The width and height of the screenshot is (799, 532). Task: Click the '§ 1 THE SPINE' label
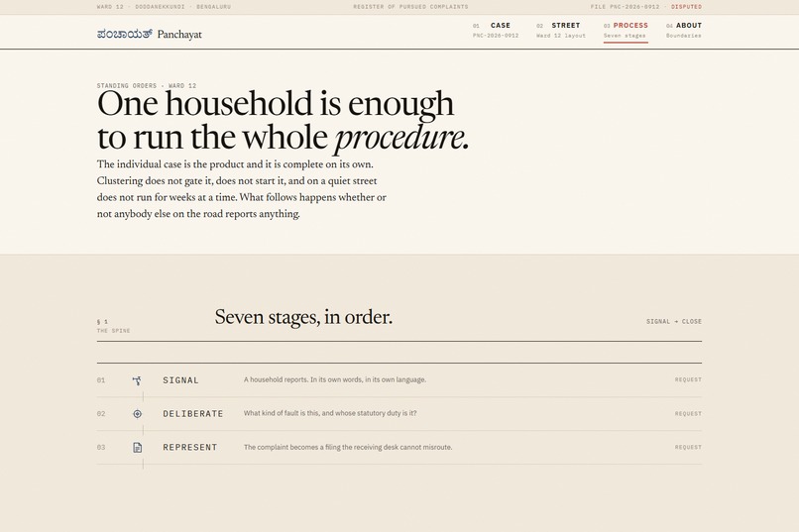pyautogui.click(x=114, y=326)
